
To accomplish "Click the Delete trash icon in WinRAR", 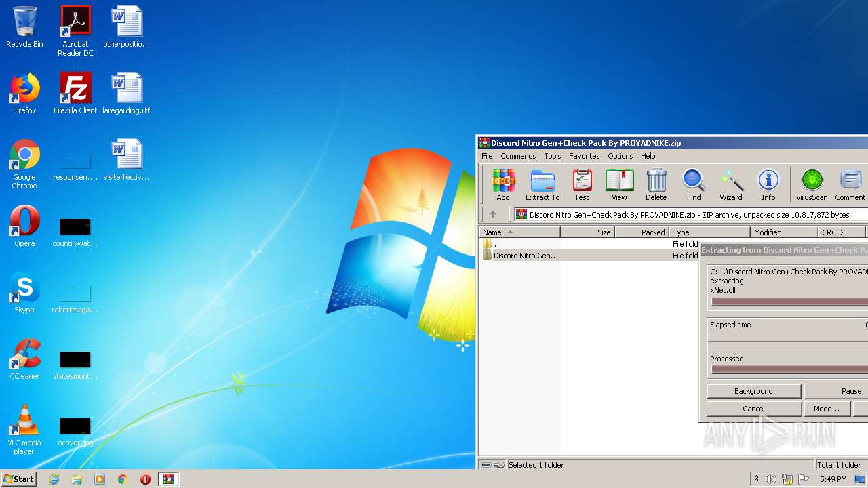I will (x=656, y=185).
